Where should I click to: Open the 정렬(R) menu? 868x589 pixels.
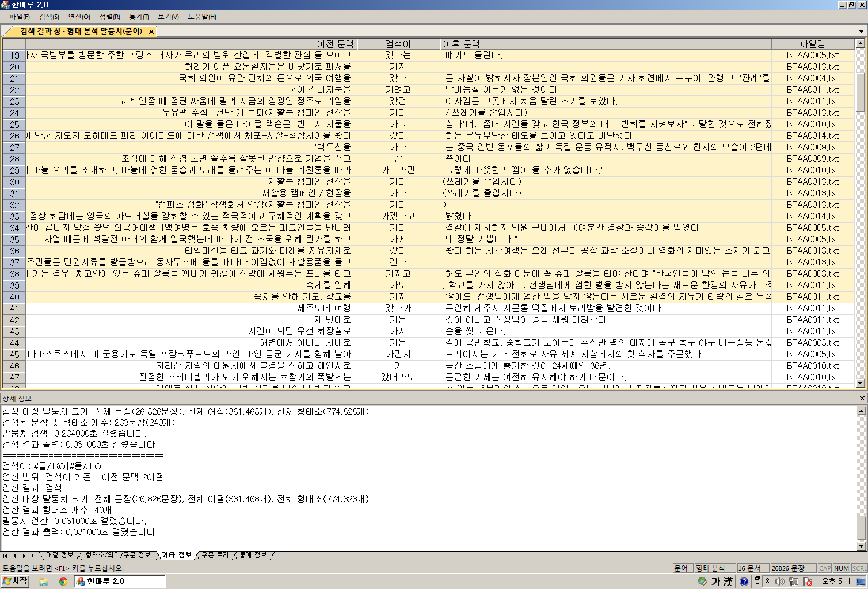(109, 17)
